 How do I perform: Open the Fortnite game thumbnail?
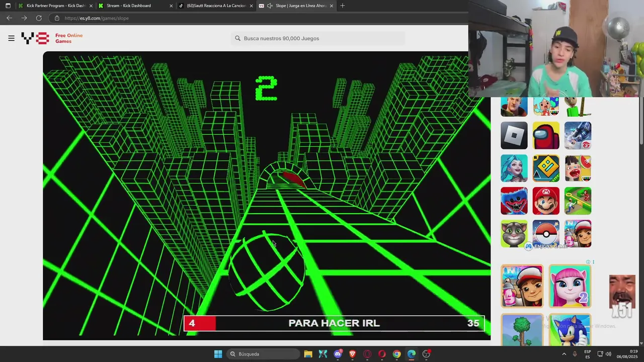point(514,107)
